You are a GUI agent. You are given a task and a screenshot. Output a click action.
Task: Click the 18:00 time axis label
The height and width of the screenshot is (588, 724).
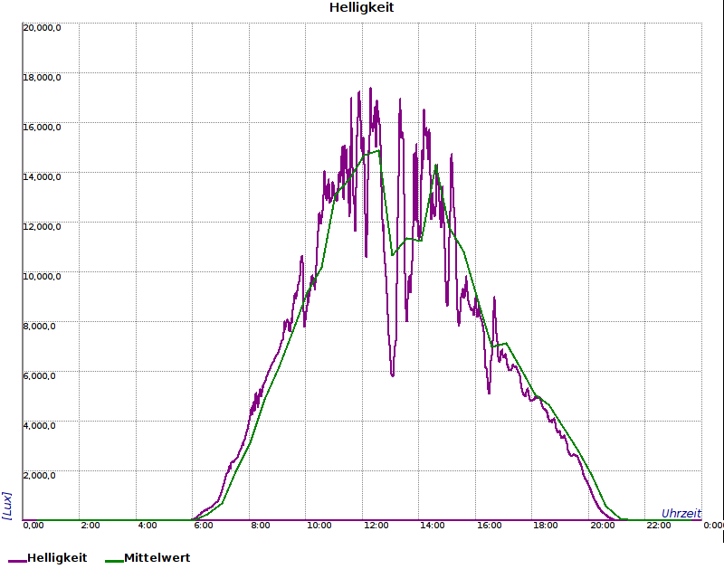point(546,526)
